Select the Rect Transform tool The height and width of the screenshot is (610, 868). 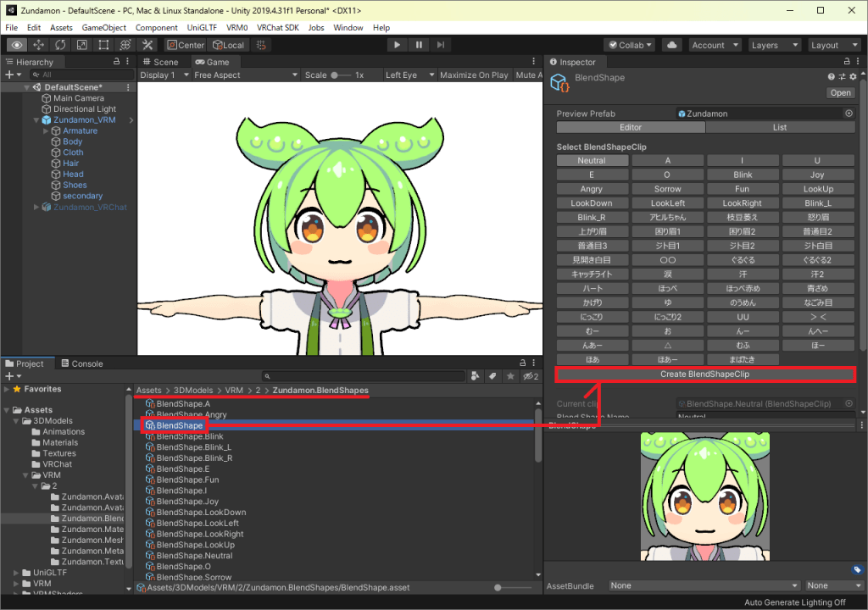pos(103,45)
